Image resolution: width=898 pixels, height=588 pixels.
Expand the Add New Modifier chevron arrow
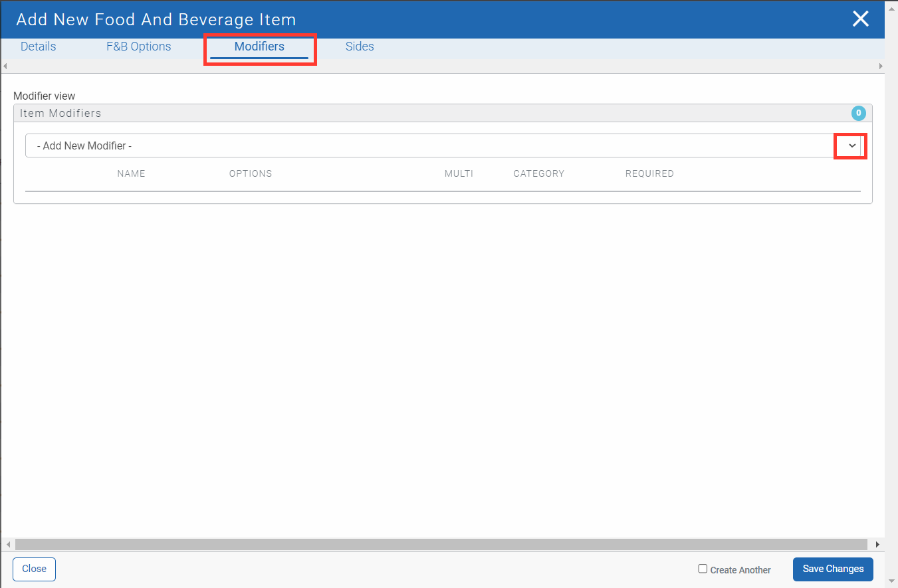tap(851, 146)
